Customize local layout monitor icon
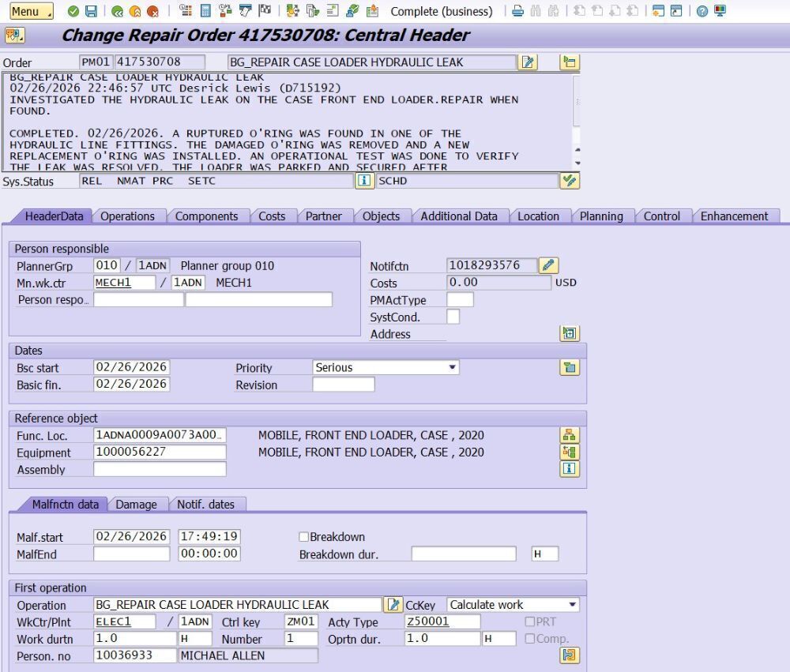This screenshot has width=790, height=672. coord(720,10)
